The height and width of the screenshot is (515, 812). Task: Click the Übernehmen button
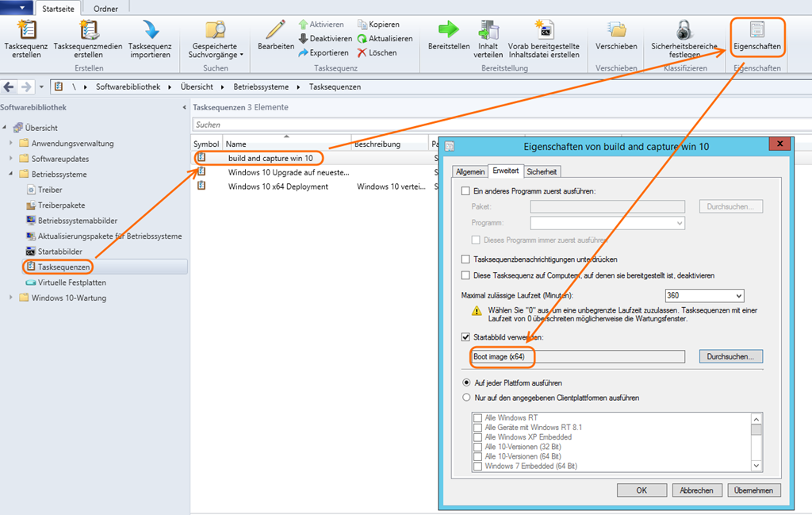coord(755,490)
